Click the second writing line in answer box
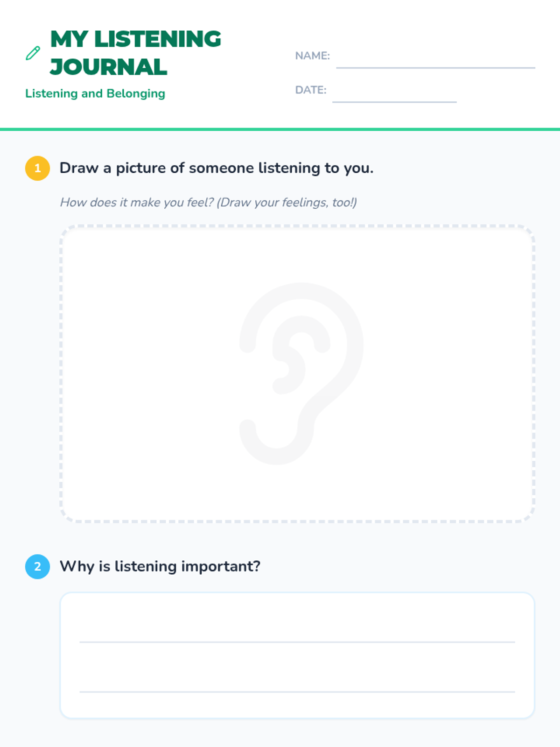560x747 pixels. point(297,691)
